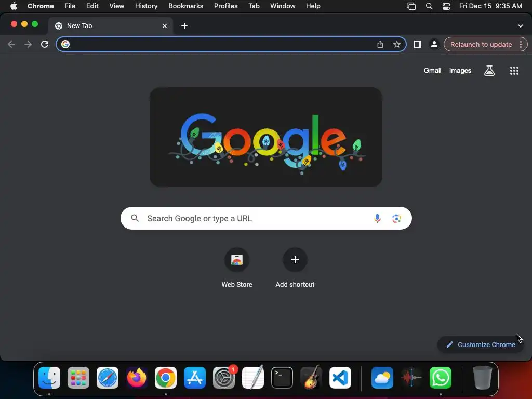Open System Settings from the Dock
Image resolution: width=532 pixels, height=399 pixels.
[224, 378]
